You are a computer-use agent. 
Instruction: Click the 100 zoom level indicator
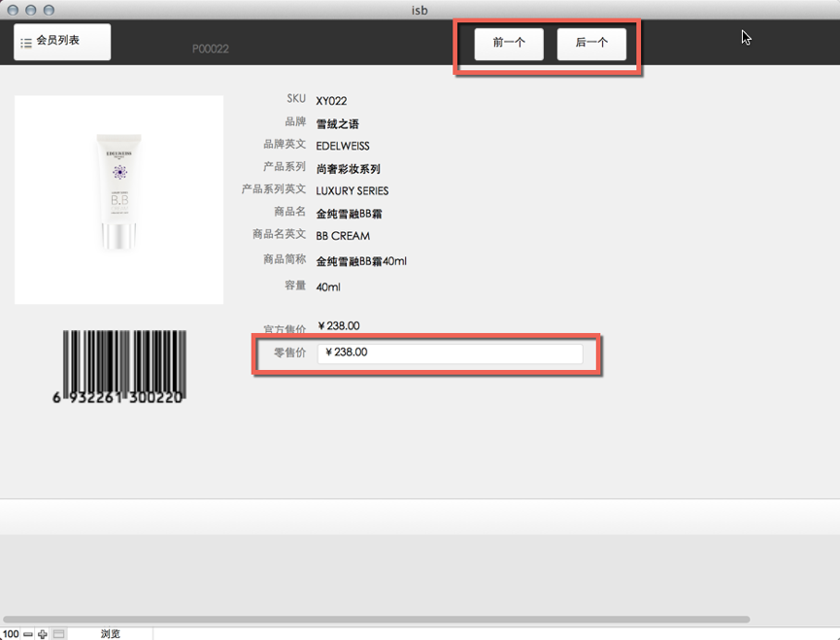point(11,634)
